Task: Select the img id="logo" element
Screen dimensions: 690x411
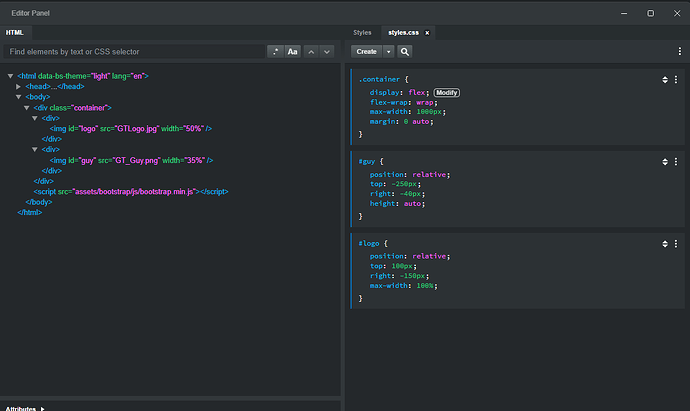Action: (x=131, y=128)
